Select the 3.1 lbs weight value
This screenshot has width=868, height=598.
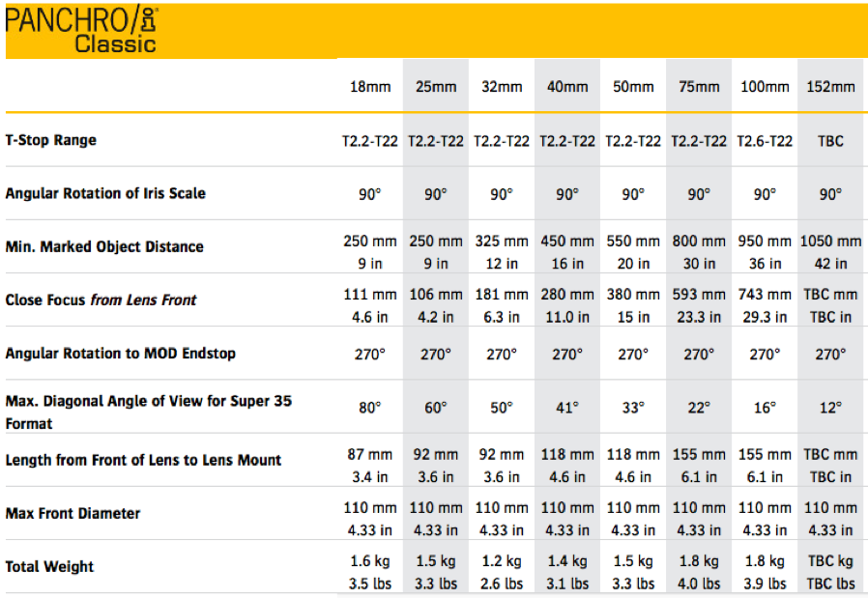(x=567, y=584)
